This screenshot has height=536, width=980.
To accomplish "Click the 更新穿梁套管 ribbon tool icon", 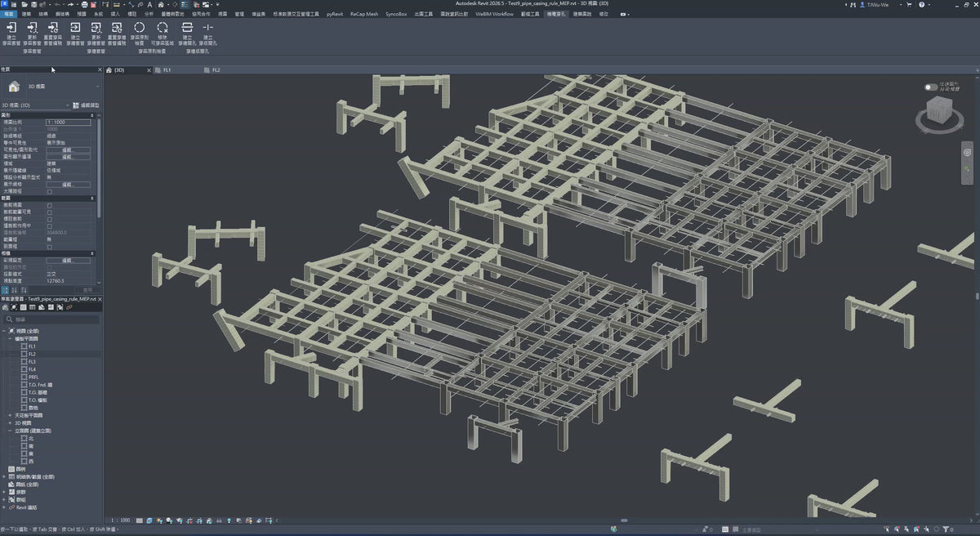I will point(32,28).
